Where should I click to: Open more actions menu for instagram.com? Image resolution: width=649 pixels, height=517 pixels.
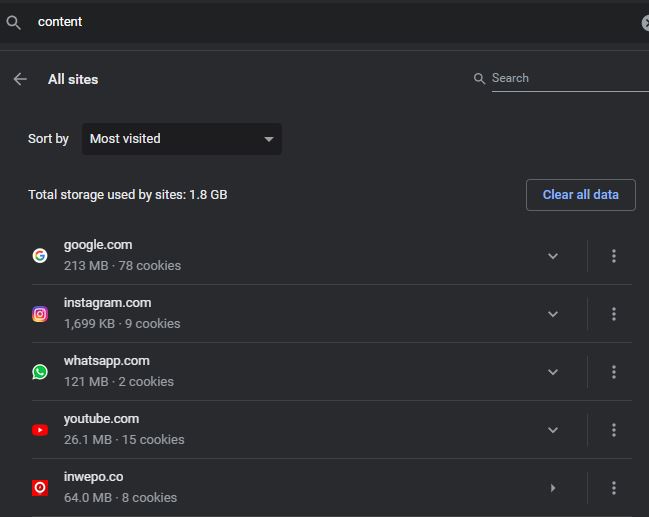[614, 314]
